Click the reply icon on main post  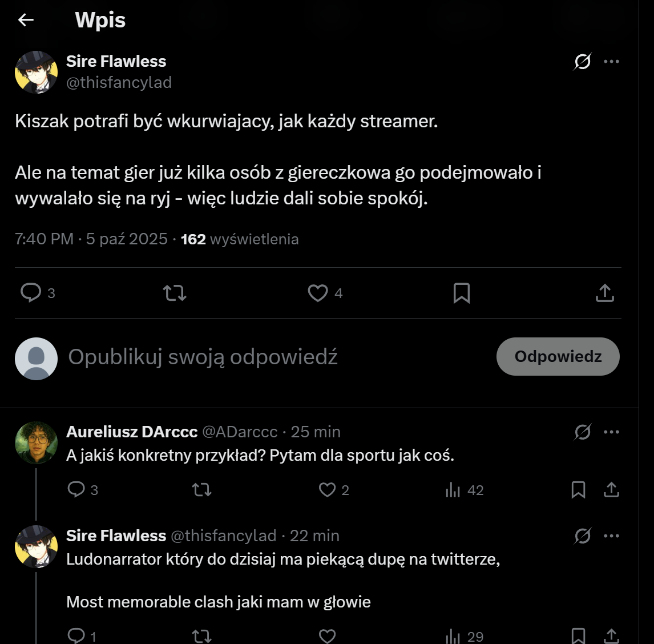coord(31,293)
